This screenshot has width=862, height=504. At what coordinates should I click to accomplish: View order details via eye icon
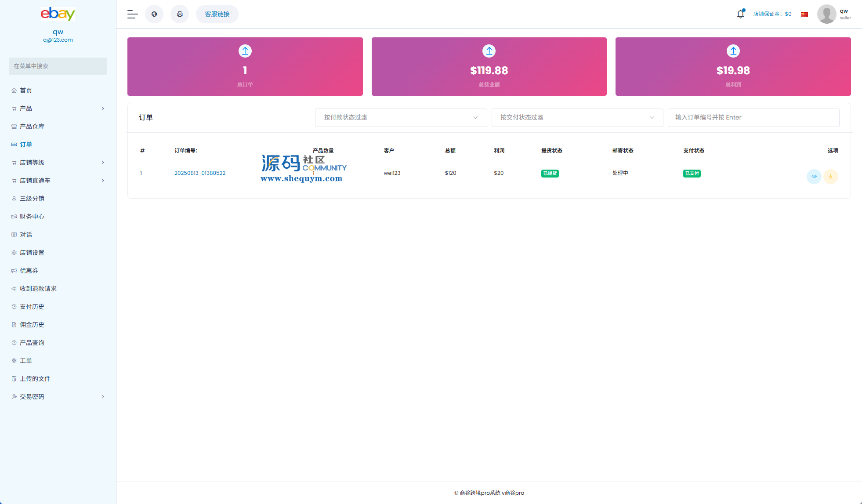[814, 177]
